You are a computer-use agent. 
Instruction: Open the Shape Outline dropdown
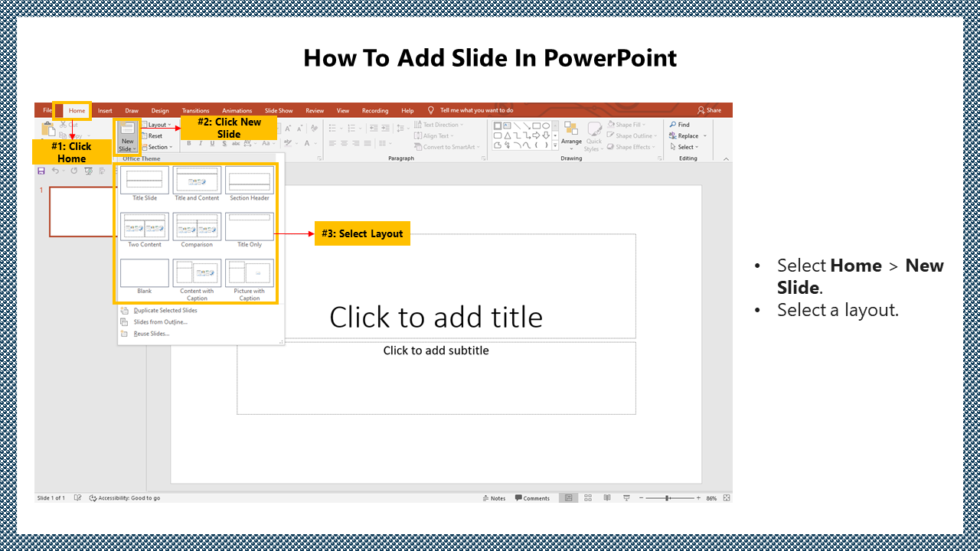[632, 135]
